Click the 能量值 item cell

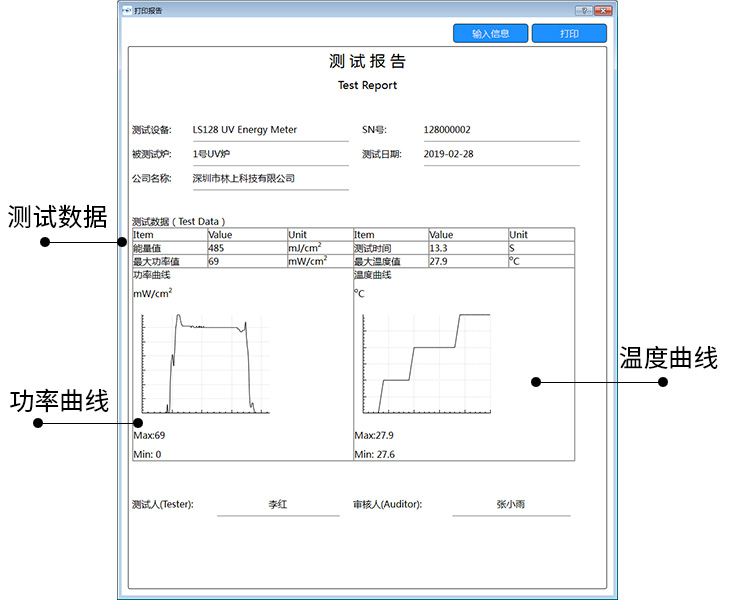[x=170, y=248]
